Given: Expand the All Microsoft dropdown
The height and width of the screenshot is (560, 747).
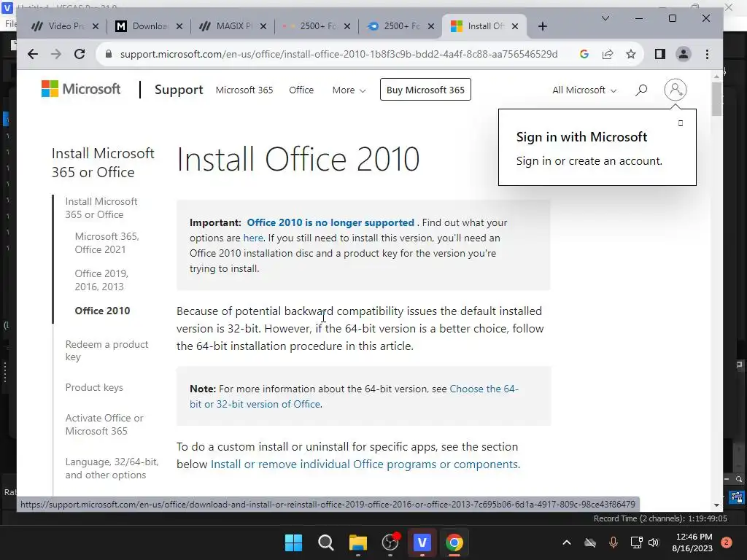Looking at the screenshot, I should 584,90.
